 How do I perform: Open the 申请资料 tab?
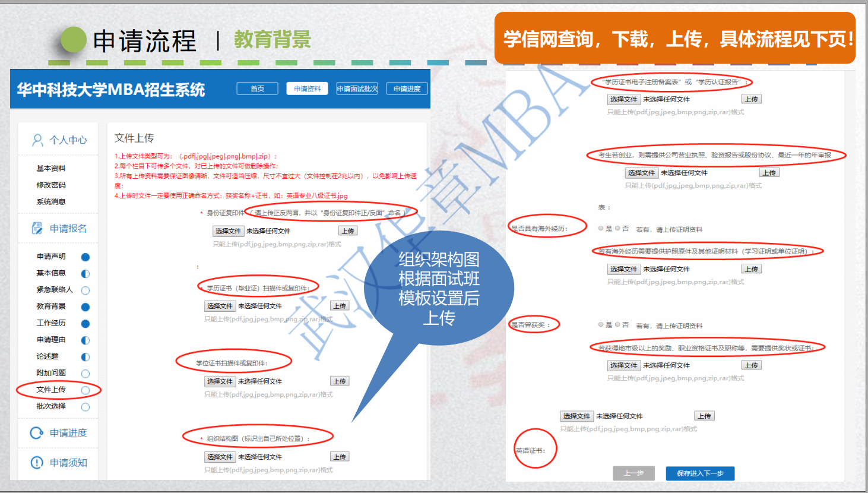(307, 89)
